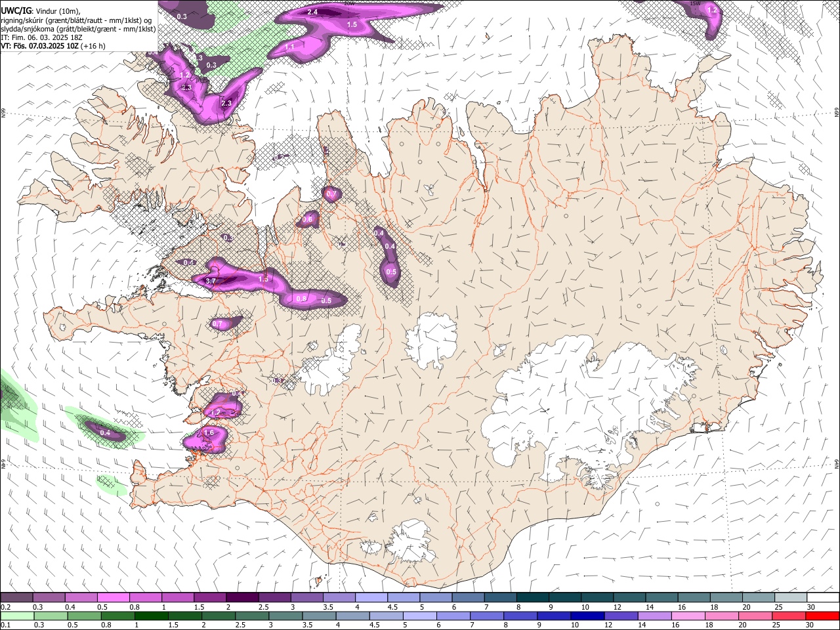Click the 0.4 value in the green offshore rain patch
This screenshot has height=630, width=840.
pos(105,432)
